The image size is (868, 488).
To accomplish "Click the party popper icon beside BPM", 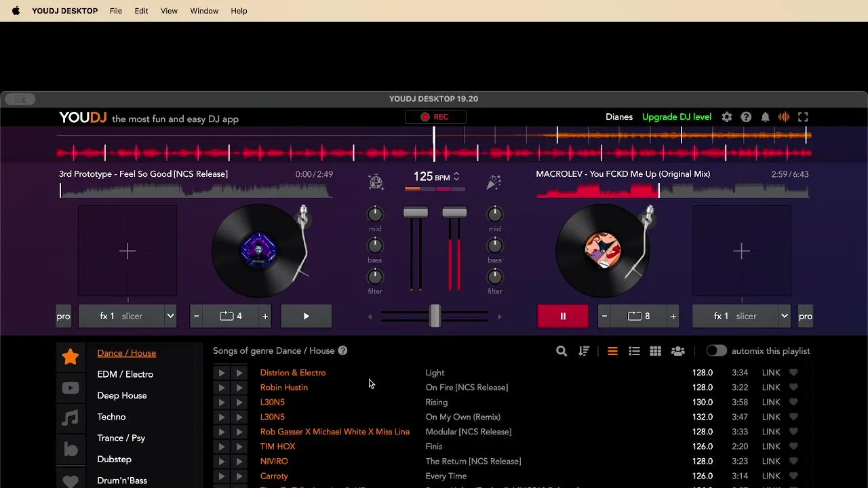I will (x=494, y=182).
